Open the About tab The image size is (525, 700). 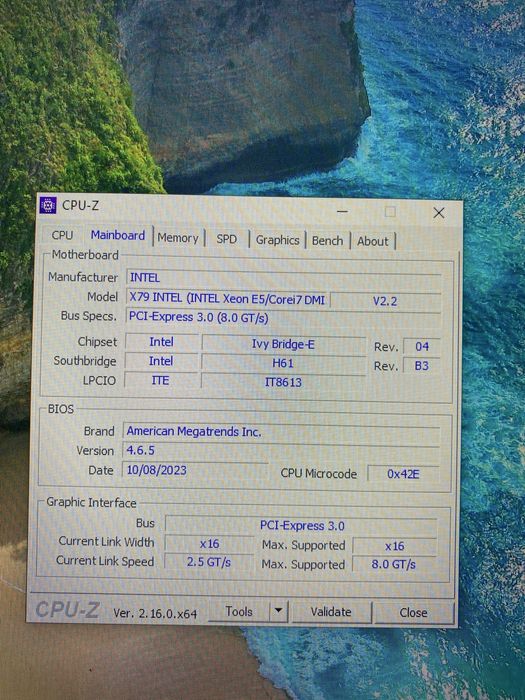coord(372,241)
